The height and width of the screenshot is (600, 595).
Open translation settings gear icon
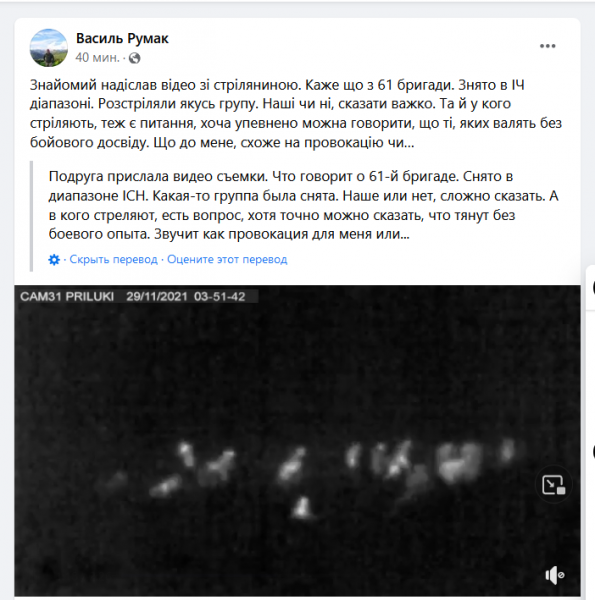54,260
